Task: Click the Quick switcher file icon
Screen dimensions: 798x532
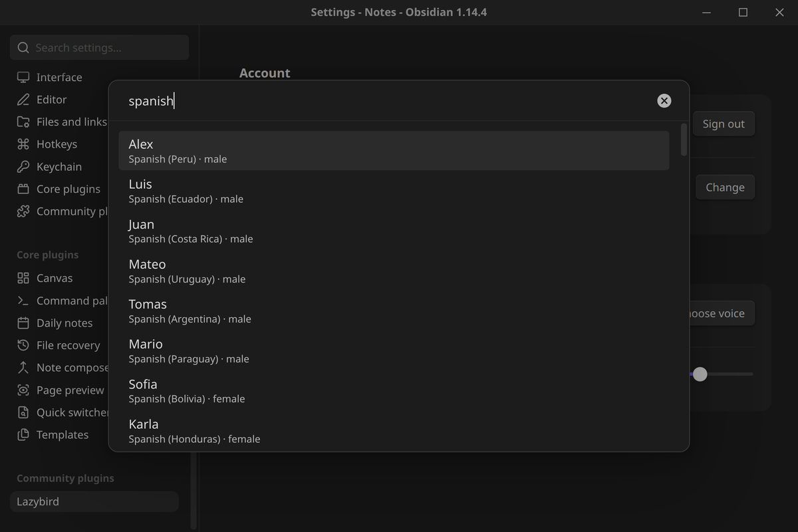Action: [x=23, y=412]
